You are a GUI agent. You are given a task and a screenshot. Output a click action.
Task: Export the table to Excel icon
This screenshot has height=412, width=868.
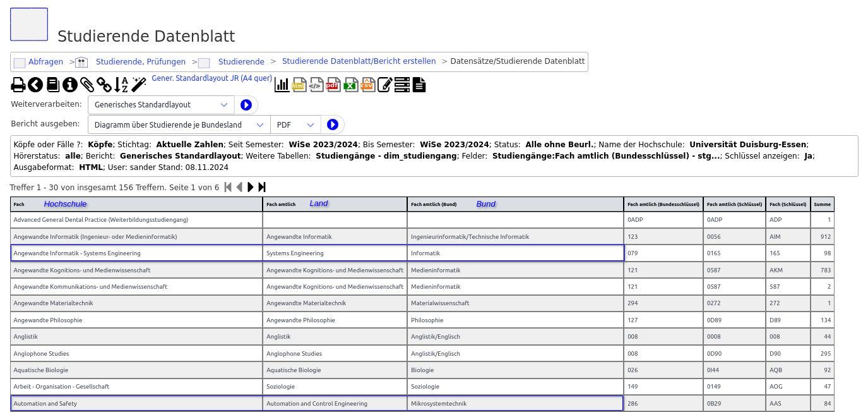(x=350, y=85)
